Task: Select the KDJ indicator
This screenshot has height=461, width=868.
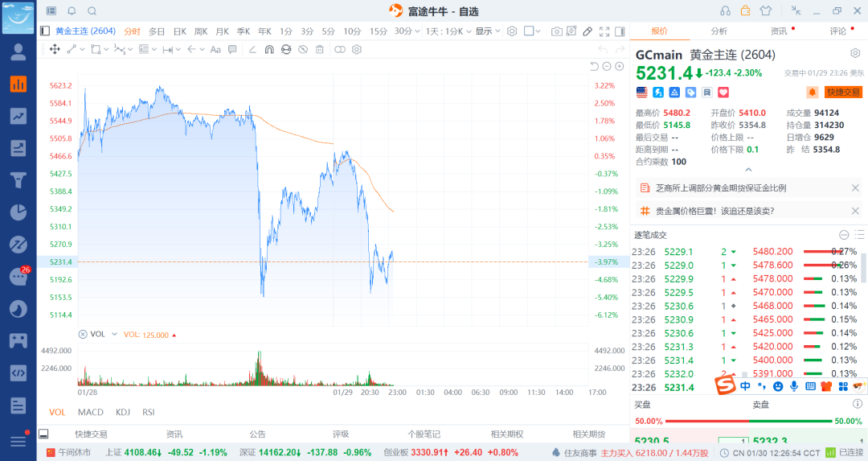Action: pos(123,412)
